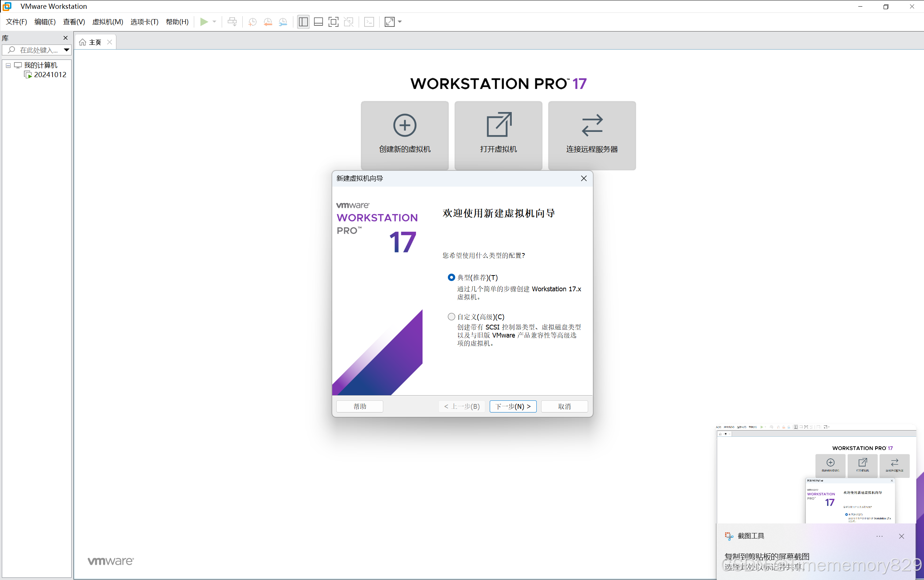Click the VMware Workstation title bar icon

7,6
